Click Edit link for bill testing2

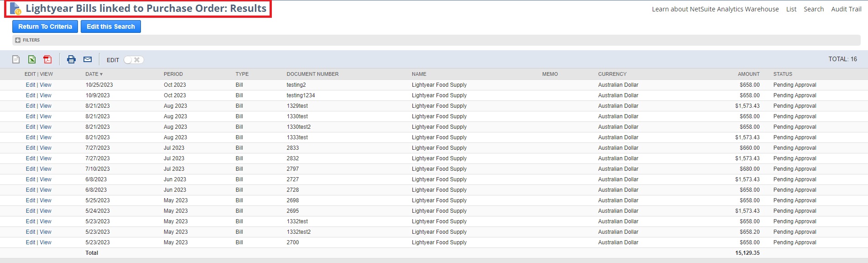(x=31, y=85)
